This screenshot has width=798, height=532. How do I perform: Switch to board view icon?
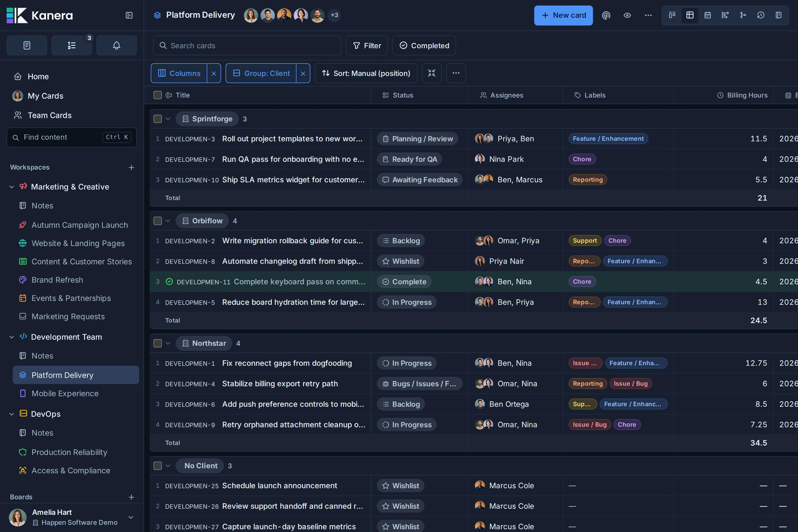tap(672, 15)
